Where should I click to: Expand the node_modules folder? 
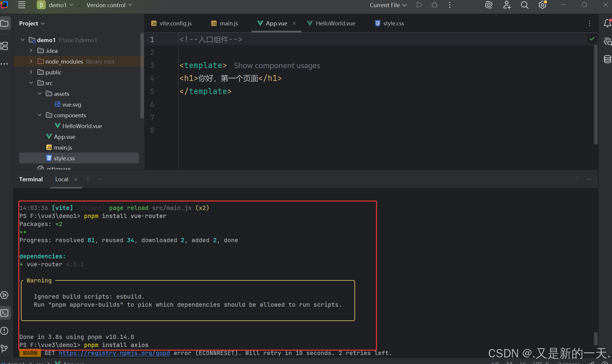(31, 61)
